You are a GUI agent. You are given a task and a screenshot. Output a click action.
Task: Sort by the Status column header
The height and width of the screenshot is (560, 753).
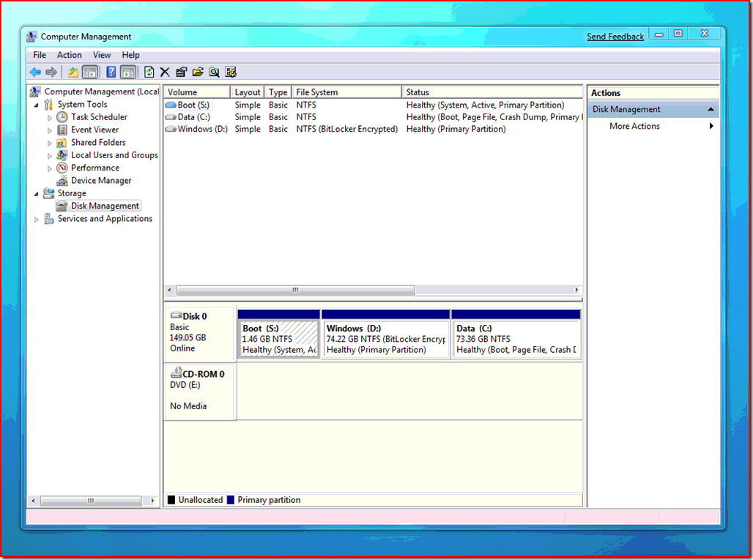(492, 92)
